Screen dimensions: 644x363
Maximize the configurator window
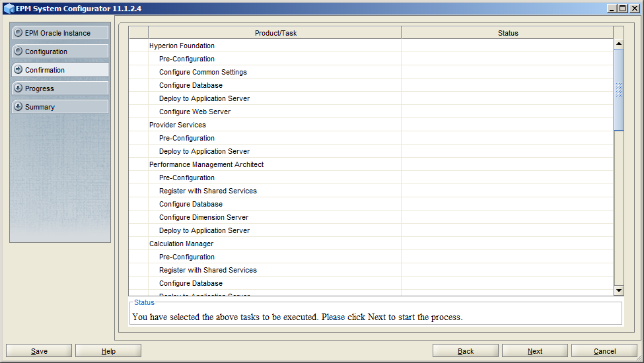coord(623,9)
